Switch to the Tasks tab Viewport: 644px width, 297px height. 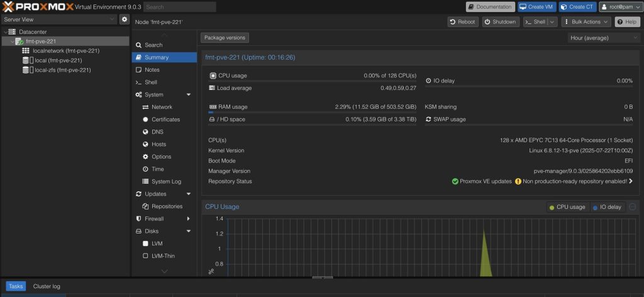point(16,286)
